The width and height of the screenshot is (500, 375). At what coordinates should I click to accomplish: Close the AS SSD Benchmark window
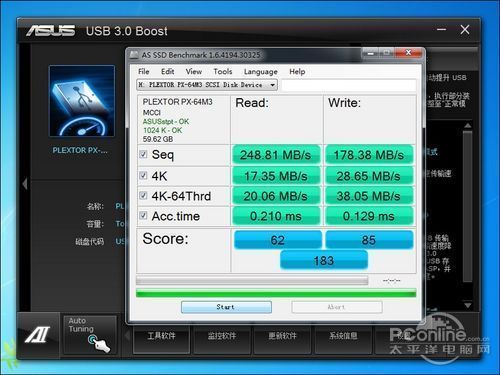tap(409, 52)
